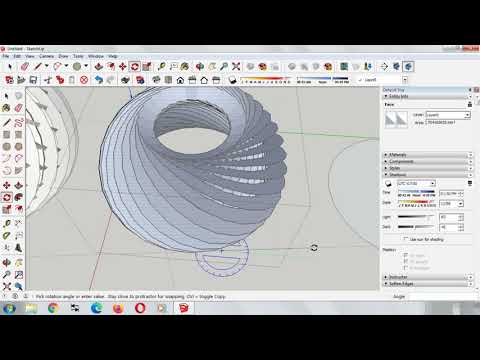
Task: Open the Layer dropdown in Entity Info
Action: click(448, 115)
